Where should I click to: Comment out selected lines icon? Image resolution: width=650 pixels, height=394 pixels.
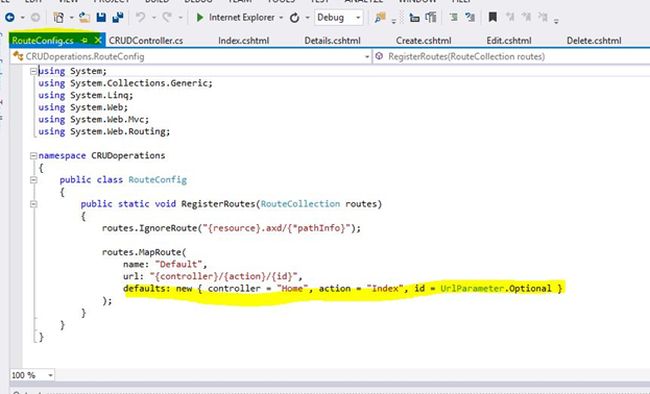tap(454, 17)
